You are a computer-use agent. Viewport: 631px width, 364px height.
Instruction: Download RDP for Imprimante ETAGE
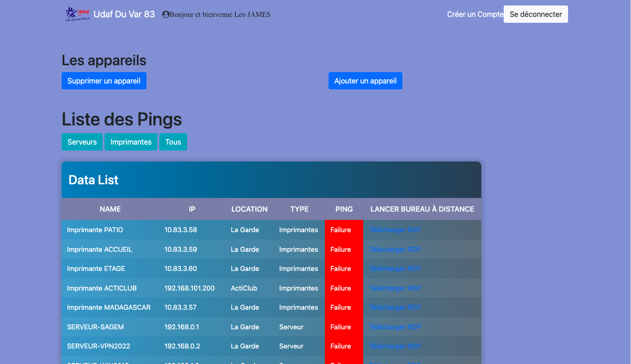(x=395, y=269)
